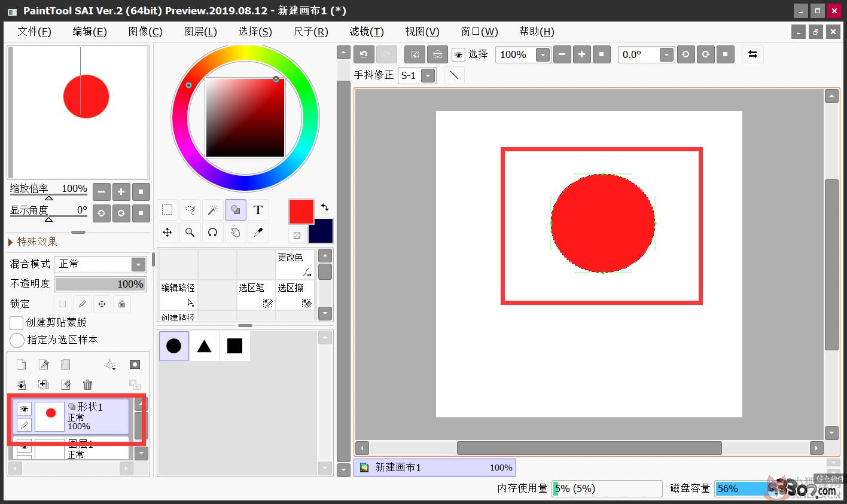Delete layer with the trash icon
Image resolution: width=847 pixels, height=504 pixels.
coord(88,384)
